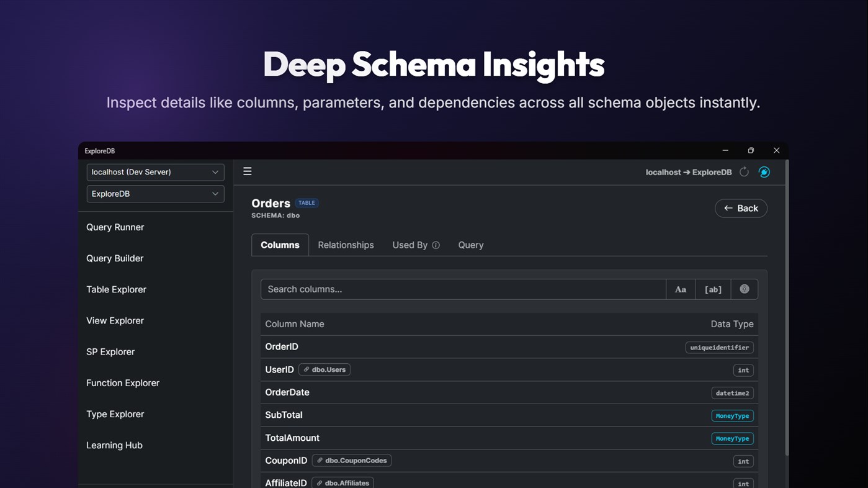The height and width of the screenshot is (488, 868).
Task: Click the localhost → ExploreDB connection text
Action: pos(689,172)
